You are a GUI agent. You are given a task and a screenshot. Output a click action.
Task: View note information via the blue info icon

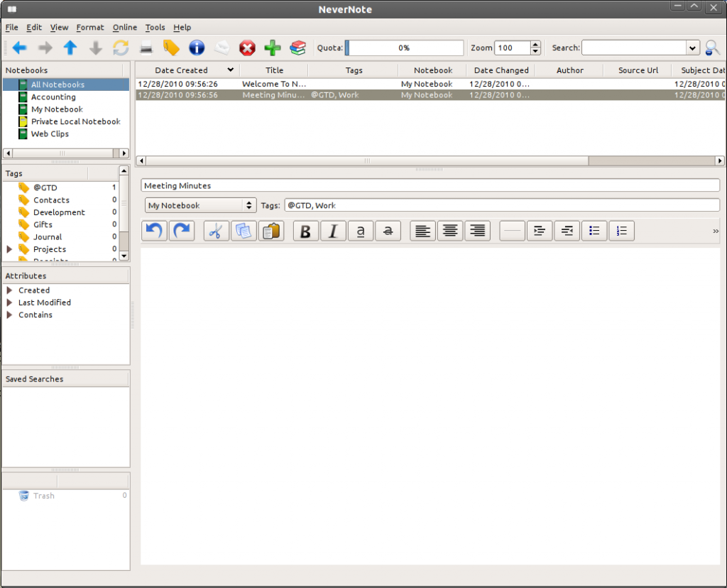[x=197, y=48]
